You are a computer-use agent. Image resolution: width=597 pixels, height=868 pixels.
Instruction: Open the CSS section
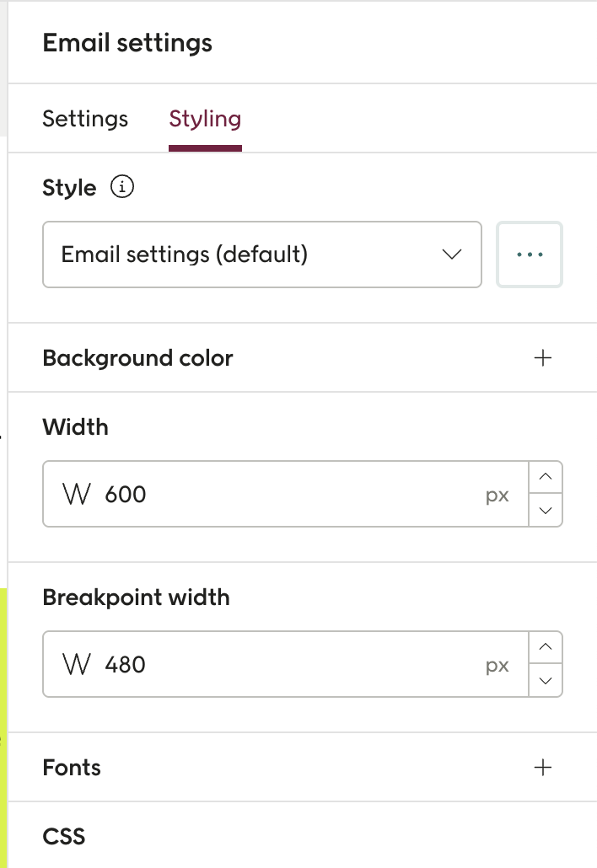[x=65, y=836]
